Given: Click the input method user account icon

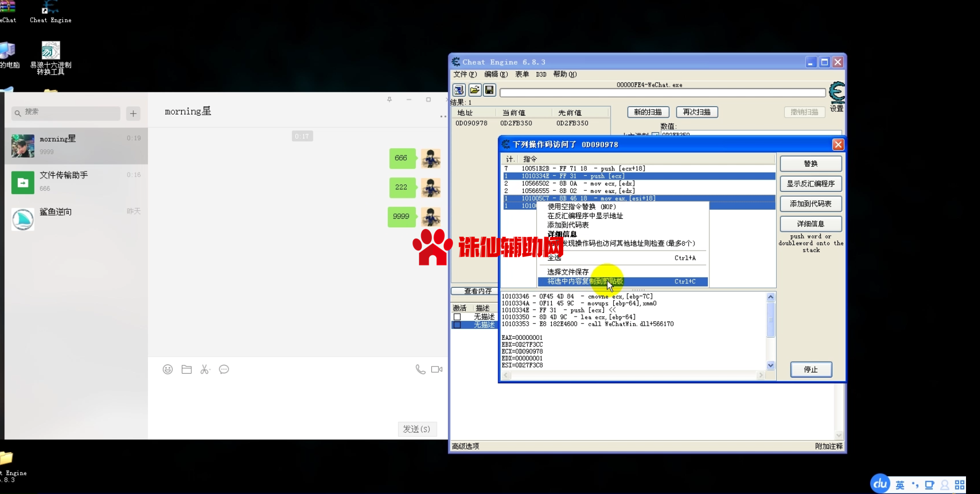Looking at the screenshot, I should coord(945,485).
